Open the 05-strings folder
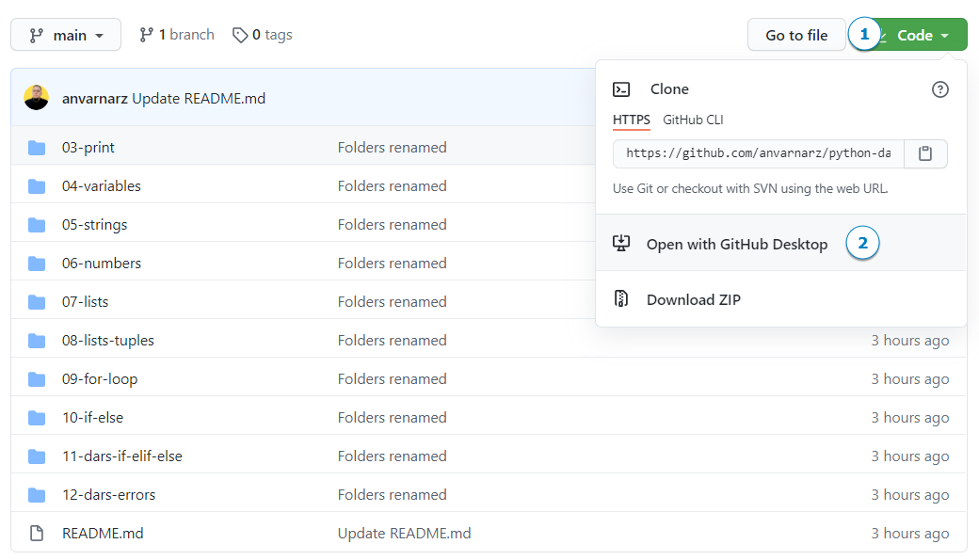Viewport: 979px width, 560px height. click(94, 225)
